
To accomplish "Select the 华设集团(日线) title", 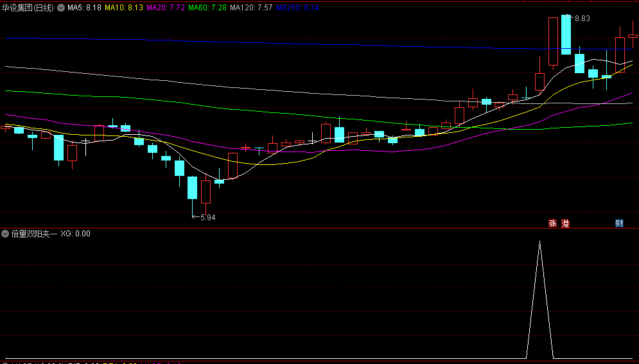I will (28, 8).
